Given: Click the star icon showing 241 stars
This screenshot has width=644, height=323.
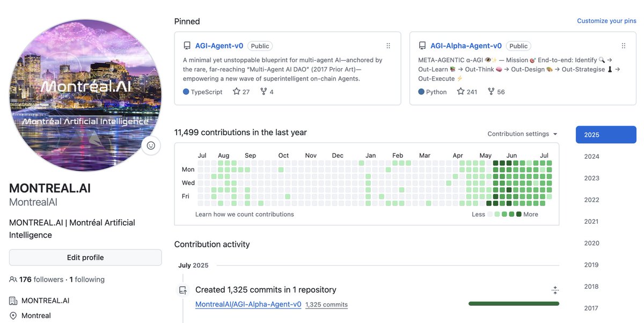Looking at the screenshot, I should tap(460, 92).
